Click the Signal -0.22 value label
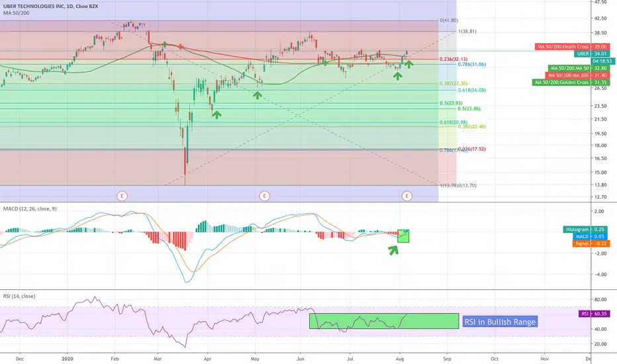This screenshot has height=364, width=617. pyautogui.click(x=591, y=244)
